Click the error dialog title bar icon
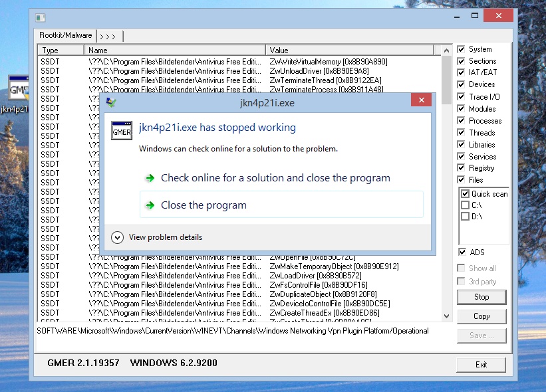 click(111, 102)
